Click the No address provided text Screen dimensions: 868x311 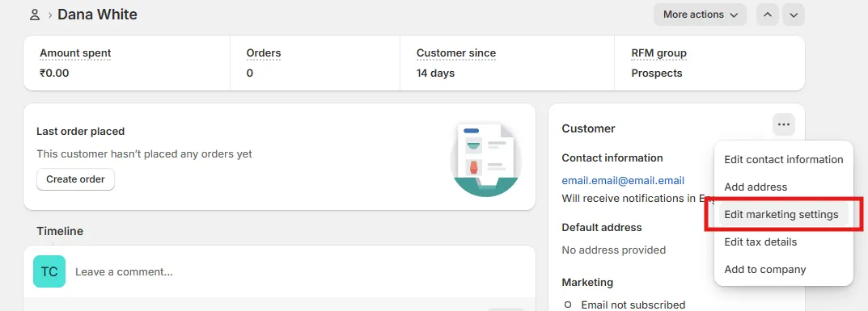[x=614, y=250]
